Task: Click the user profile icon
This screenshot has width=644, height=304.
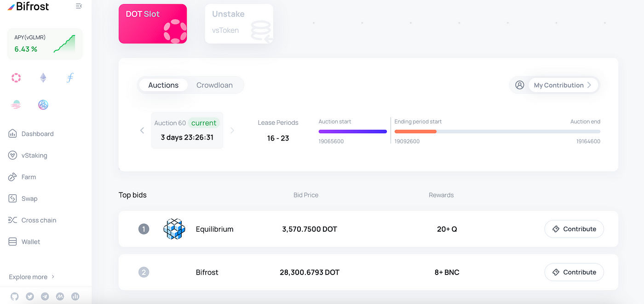Action: pos(520,85)
